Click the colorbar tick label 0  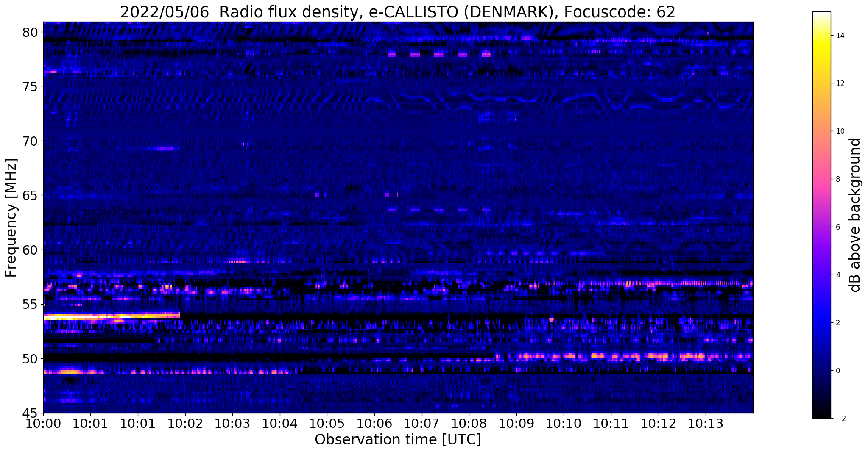click(x=837, y=371)
